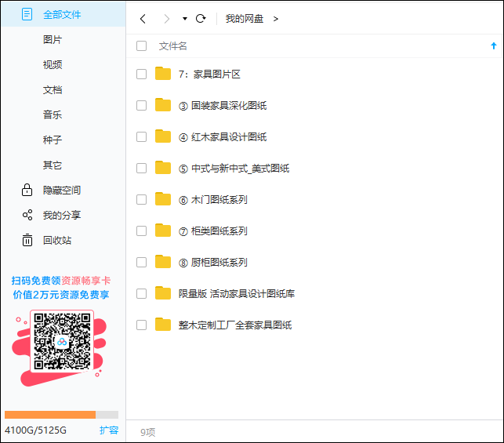
Task: Click the 回收站 trash can icon
Action: (x=27, y=240)
